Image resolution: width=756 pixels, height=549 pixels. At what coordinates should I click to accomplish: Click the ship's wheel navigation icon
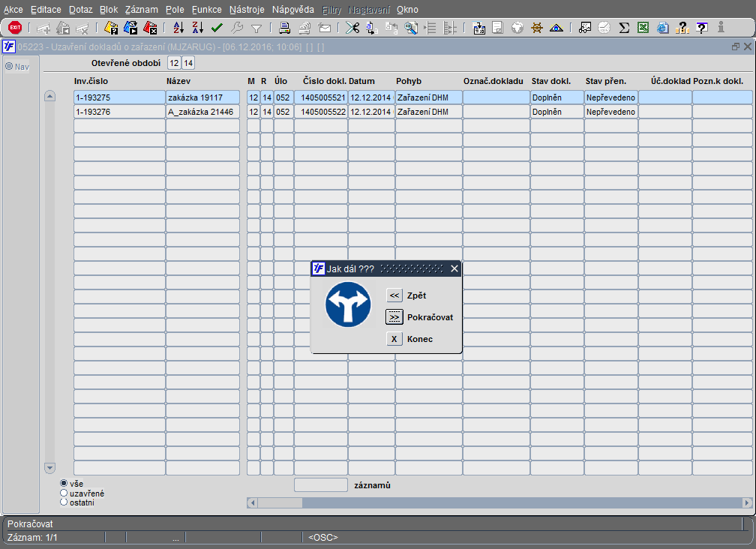537,28
